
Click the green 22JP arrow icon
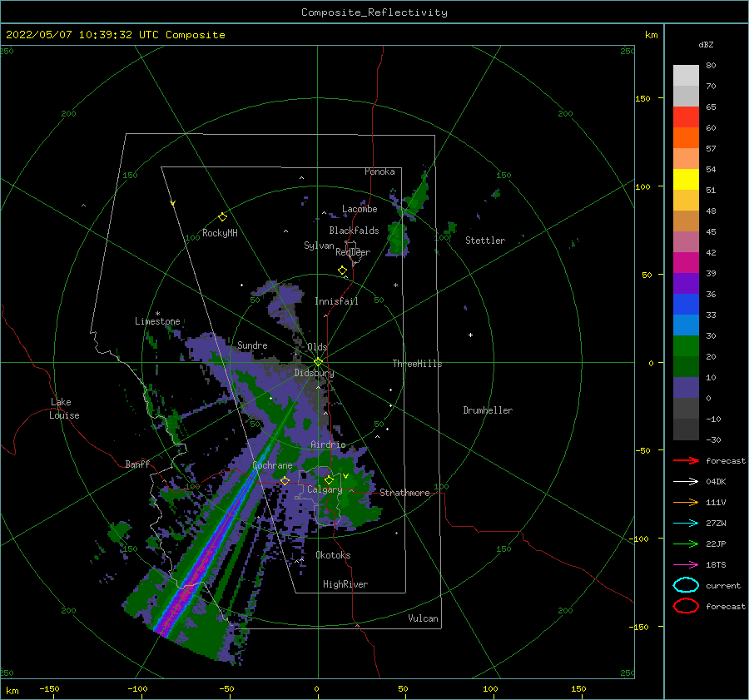[x=686, y=544]
